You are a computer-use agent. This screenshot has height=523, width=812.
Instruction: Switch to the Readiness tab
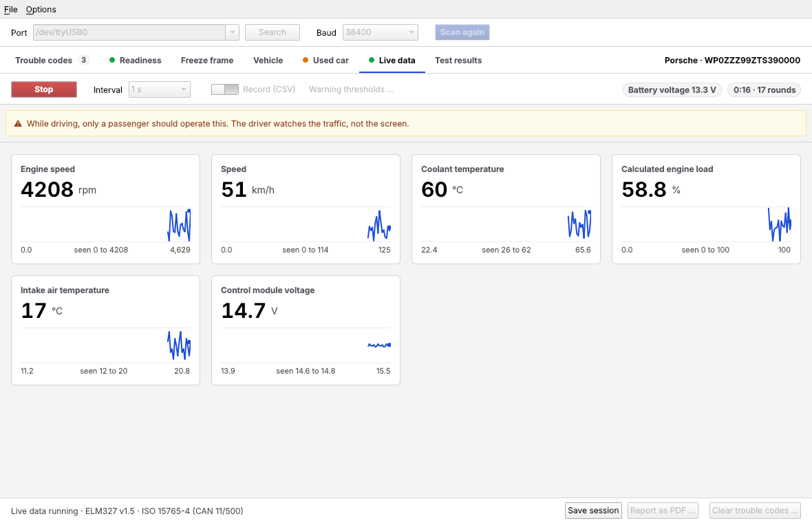coord(135,60)
